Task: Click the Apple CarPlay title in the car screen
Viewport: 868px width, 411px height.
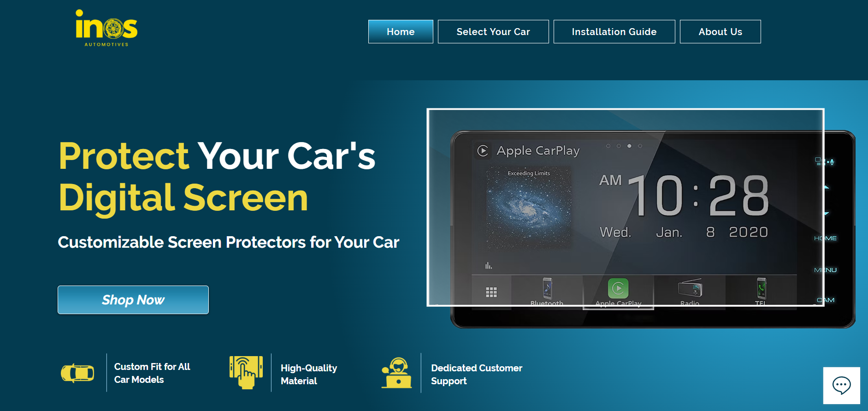Action: [538, 151]
